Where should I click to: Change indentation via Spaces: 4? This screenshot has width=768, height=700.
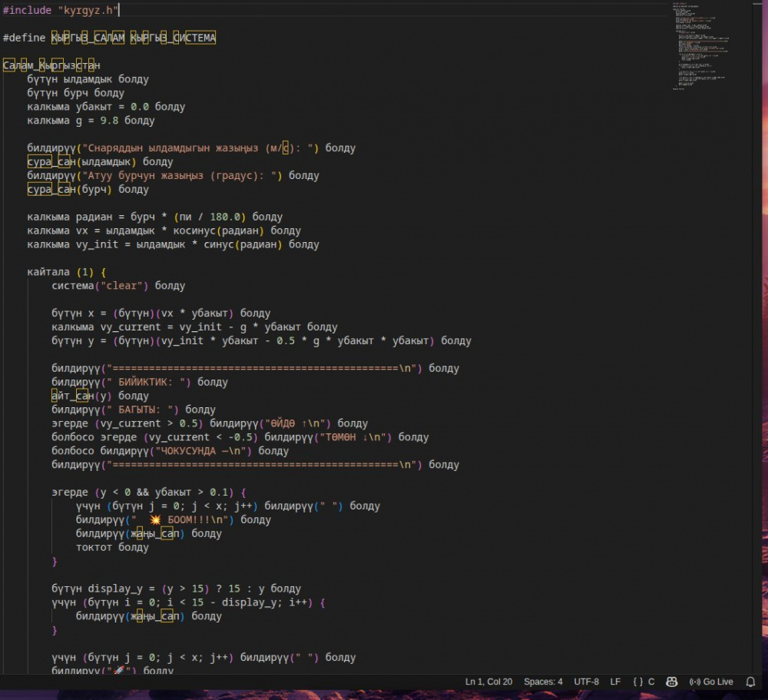click(543, 682)
